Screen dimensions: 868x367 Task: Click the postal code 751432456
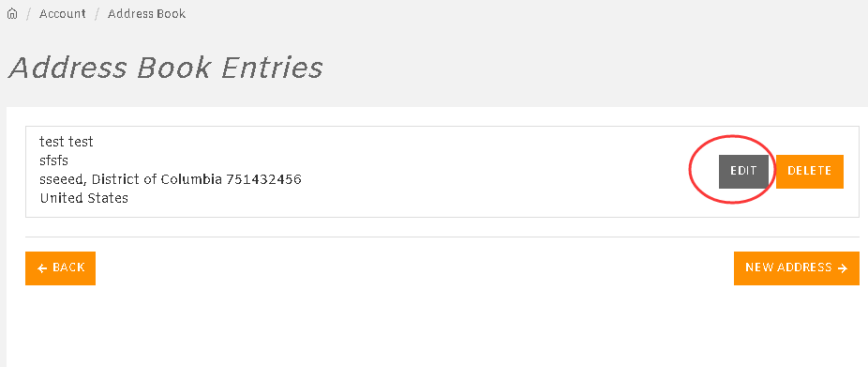point(263,179)
